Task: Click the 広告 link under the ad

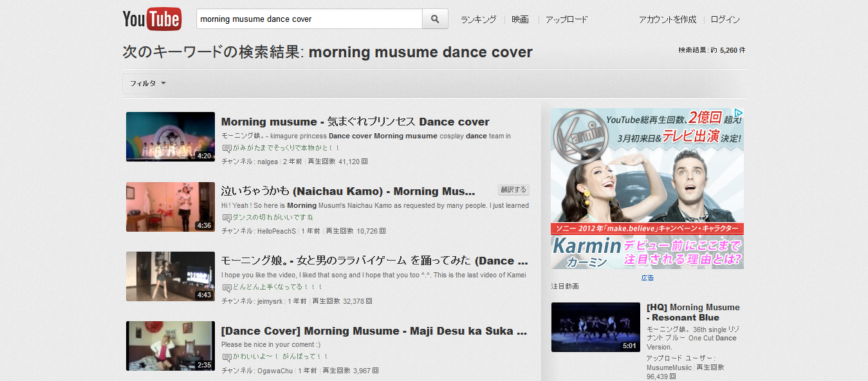Action: pos(647,278)
